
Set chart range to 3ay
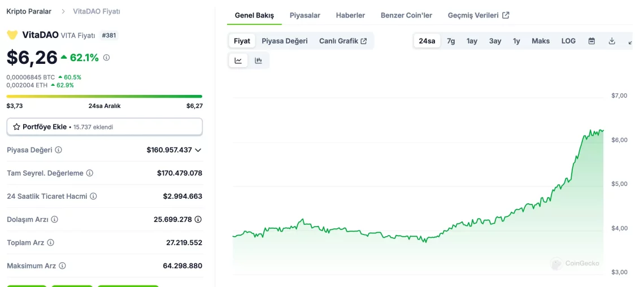point(495,41)
